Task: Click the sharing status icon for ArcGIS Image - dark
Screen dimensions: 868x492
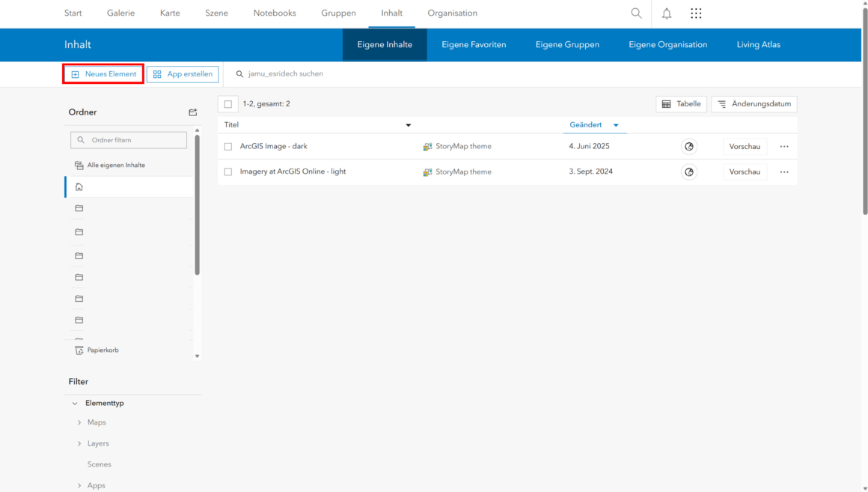Action: pyautogui.click(x=688, y=146)
